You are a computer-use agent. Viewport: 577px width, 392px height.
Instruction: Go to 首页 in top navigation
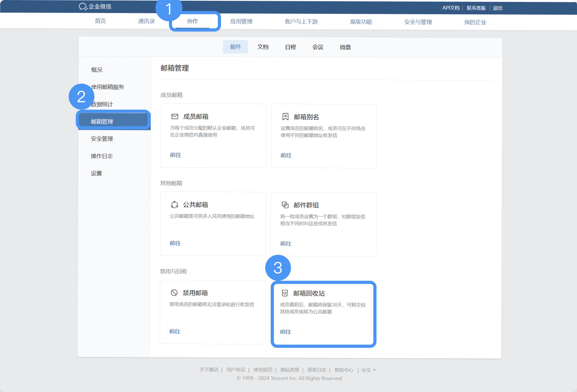[100, 21]
